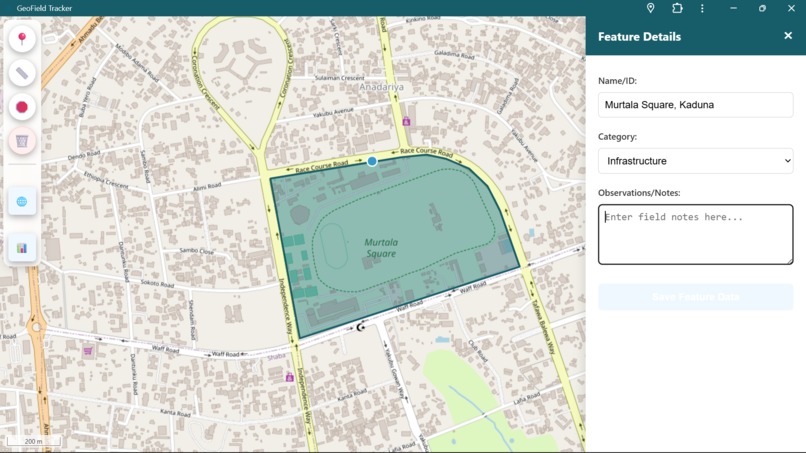Click the trash delete tool
Screen dimensions: 806x453
[22, 141]
